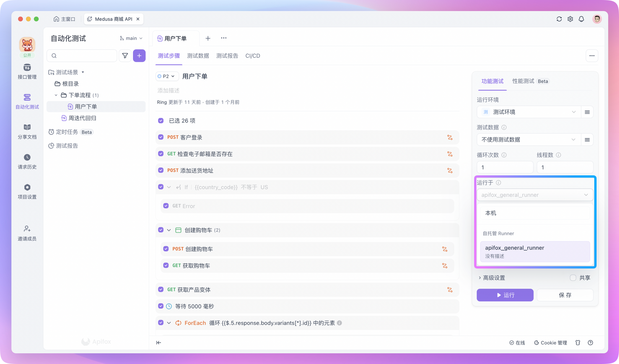Uncheck the 创建购物车 group checkbox
Screen dimensions: 619x364
[161, 230]
